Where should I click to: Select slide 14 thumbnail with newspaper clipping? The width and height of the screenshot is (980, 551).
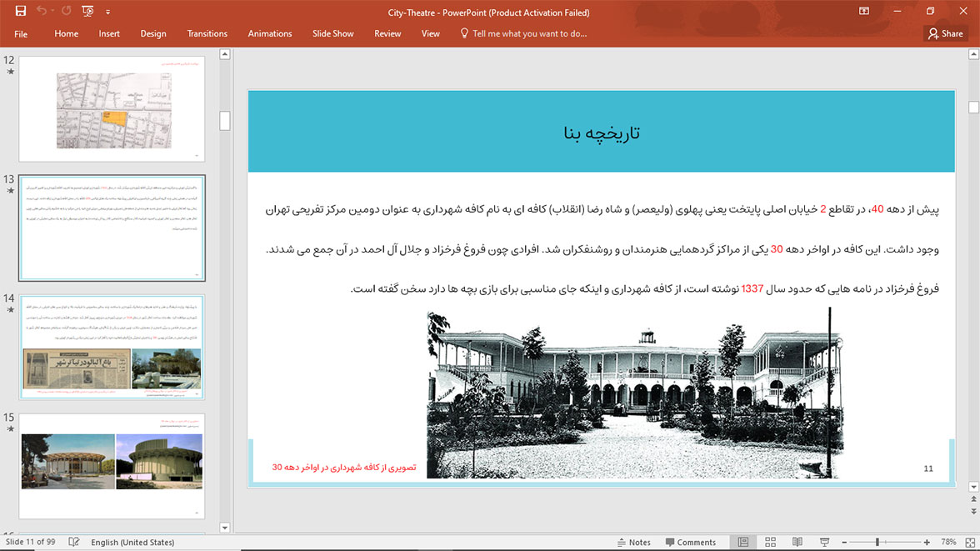point(112,347)
